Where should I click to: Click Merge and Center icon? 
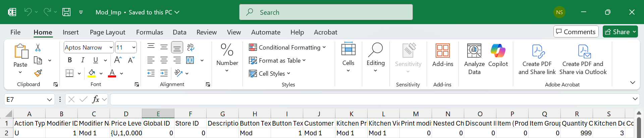[190, 60]
